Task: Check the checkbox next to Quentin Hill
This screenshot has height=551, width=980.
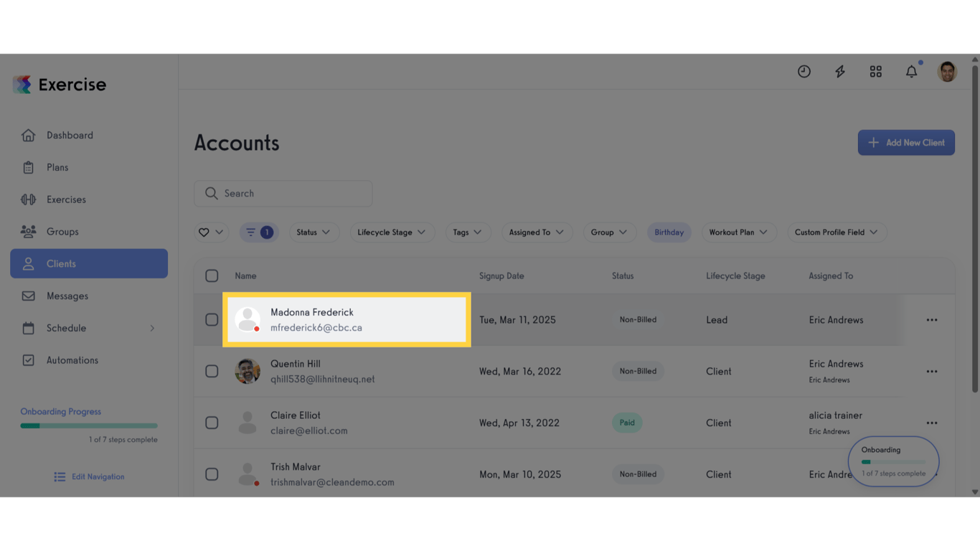Action: click(212, 371)
